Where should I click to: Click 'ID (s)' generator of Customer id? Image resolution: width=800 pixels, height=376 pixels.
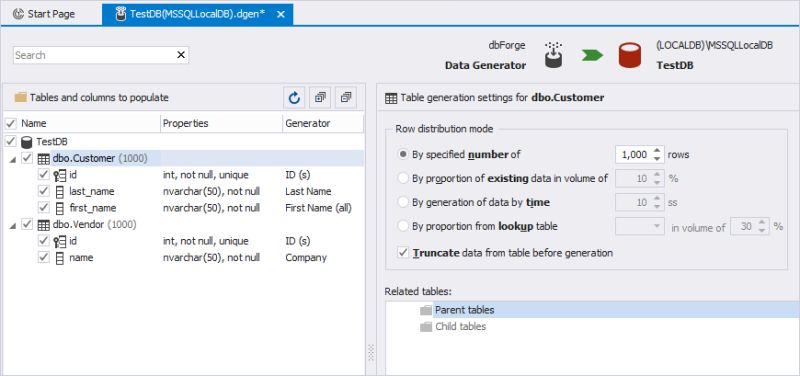pos(298,175)
